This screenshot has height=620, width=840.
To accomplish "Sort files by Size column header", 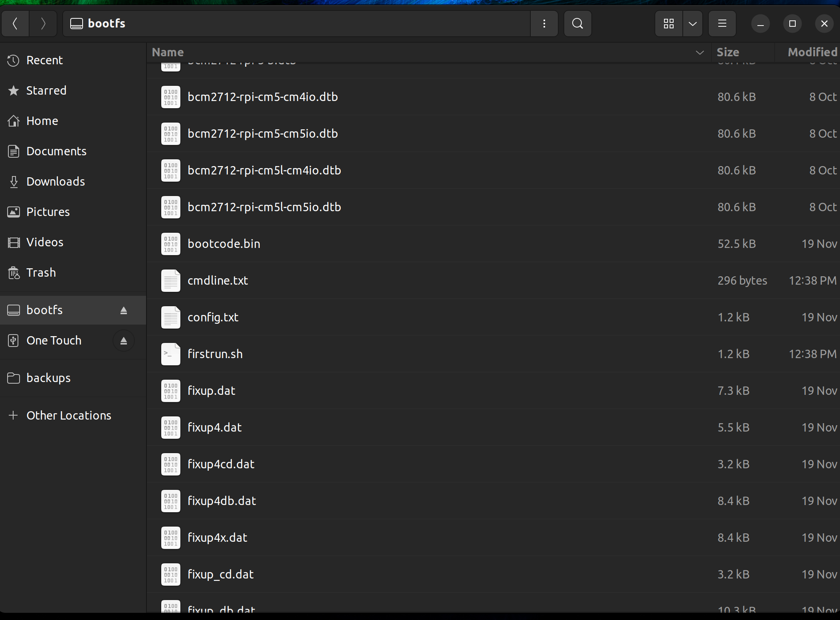I will [728, 52].
